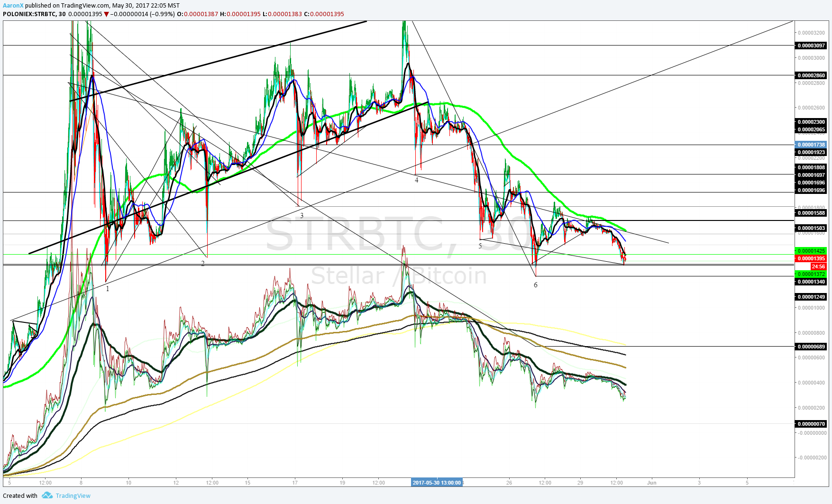Click the 0.00000689 price label
The height and width of the screenshot is (504, 832).
coord(811,347)
